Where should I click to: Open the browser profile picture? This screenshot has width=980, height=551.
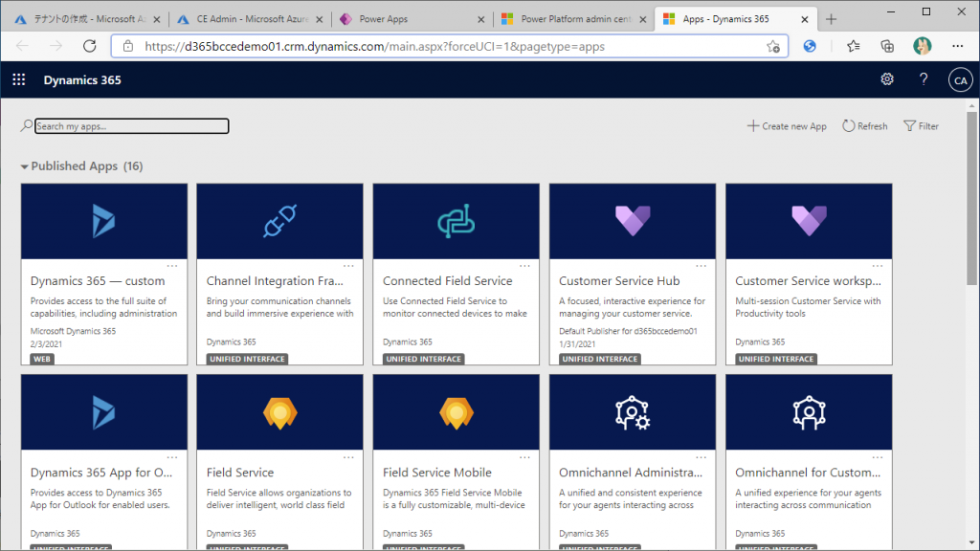pos(922,46)
